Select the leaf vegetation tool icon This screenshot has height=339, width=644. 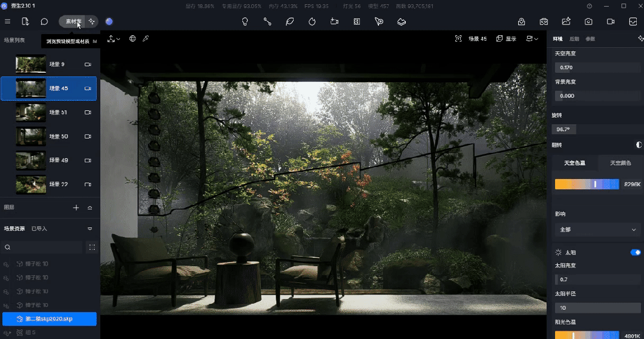[289, 21]
